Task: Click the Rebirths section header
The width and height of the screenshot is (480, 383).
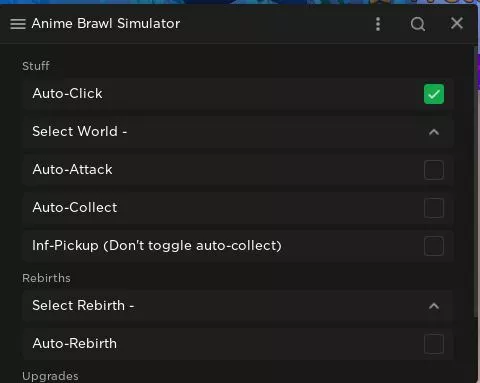Action: [46, 278]
